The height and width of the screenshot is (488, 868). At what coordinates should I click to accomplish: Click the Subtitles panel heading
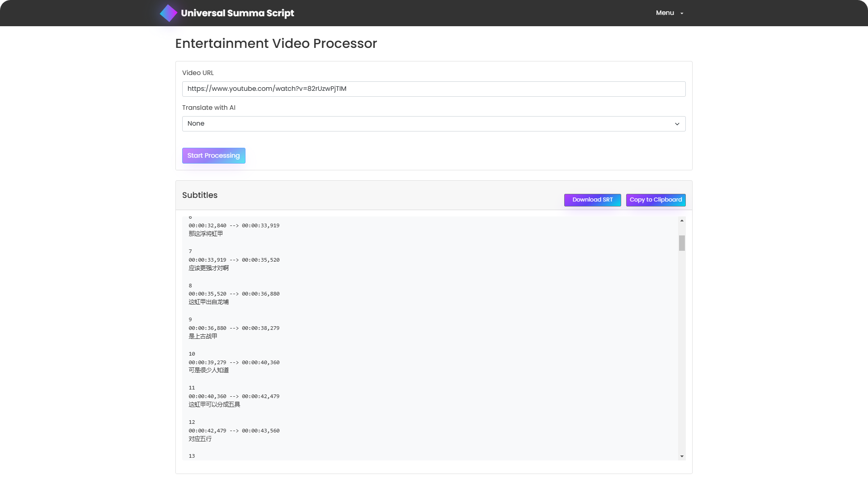pyautogui.click(x=199, y=195)
